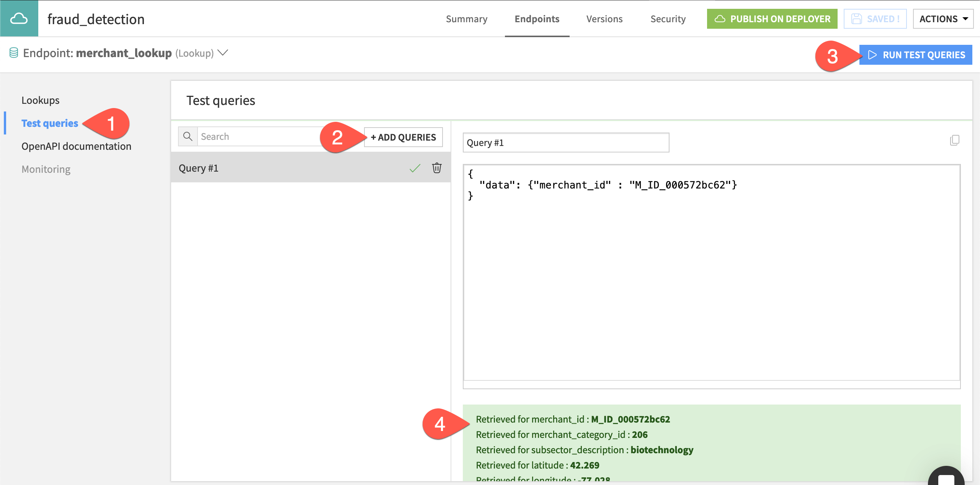Click the search magnifier icon

[188, 136]
